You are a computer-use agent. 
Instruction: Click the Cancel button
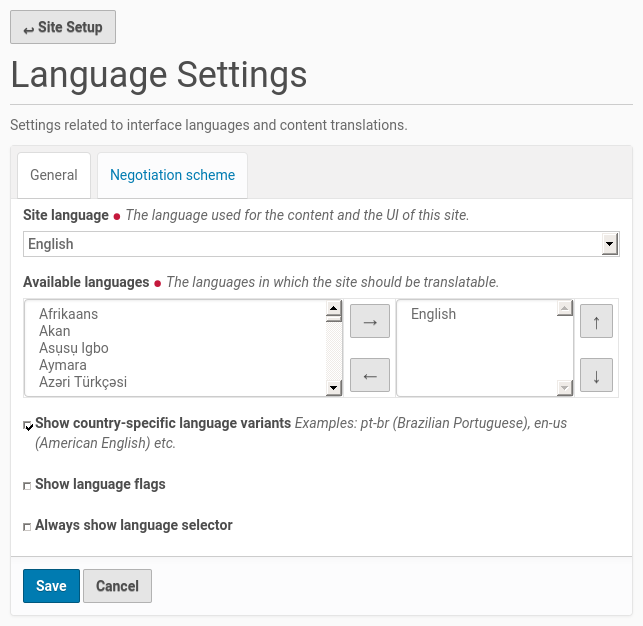[117, 586]
